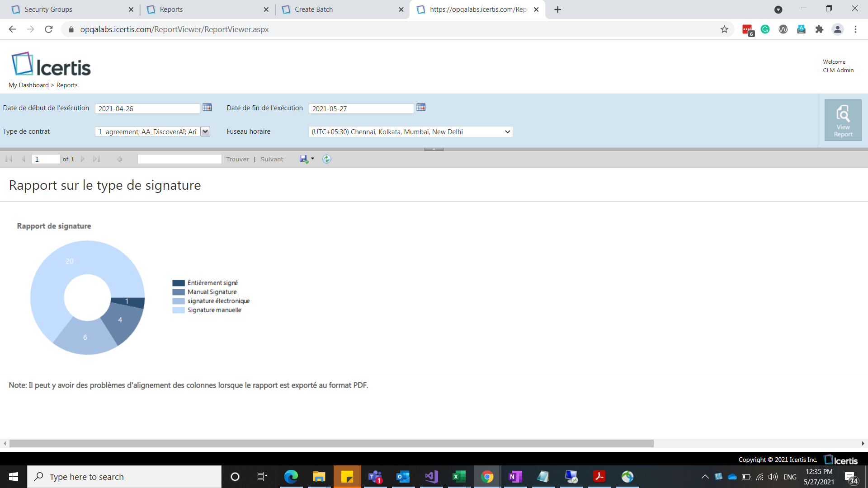This screenshot has width=868, height=488.
Task: Collapse the report parameters panel
Action: click(x=434, y=149)
